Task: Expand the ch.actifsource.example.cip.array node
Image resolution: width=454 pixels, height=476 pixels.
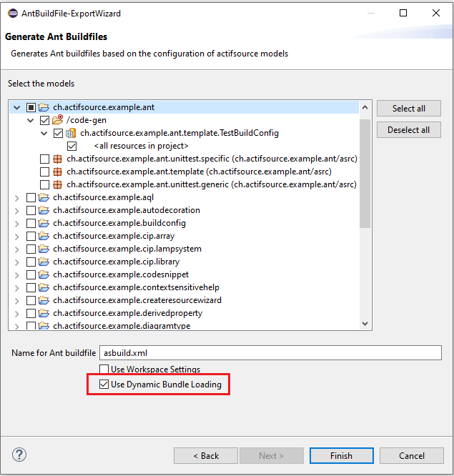Action: [x=16, y=236]
